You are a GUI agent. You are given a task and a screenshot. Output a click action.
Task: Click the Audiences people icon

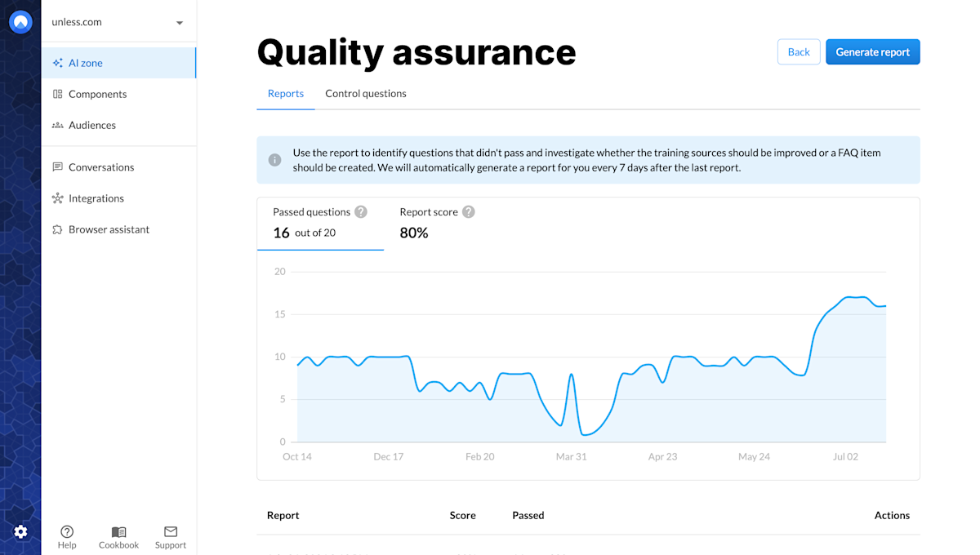coord(57,125)
